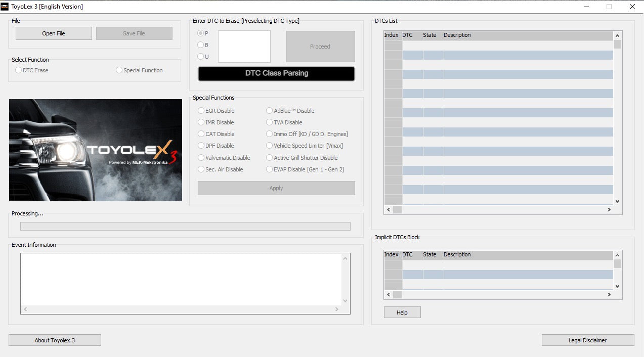This screenshot has height=357, width=644.
Task: Click Event Information horizontal scroll left arrow
Action: click(25, 309)
